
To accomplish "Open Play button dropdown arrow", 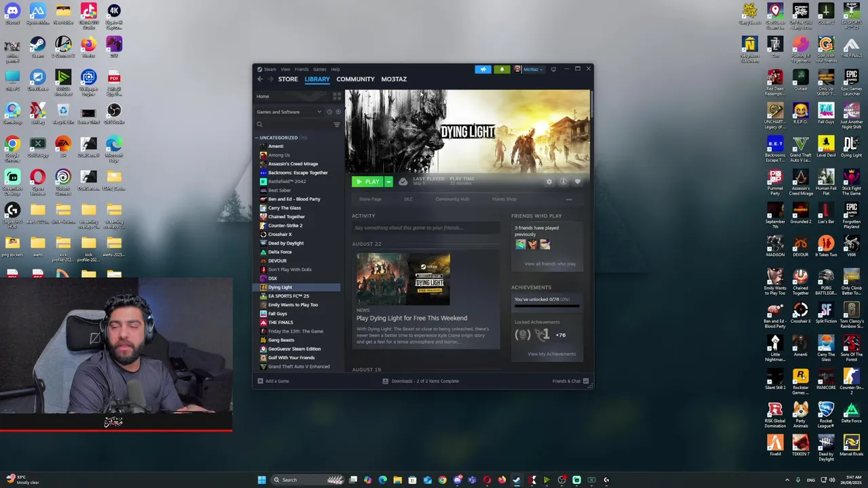I will pos(389,182).
